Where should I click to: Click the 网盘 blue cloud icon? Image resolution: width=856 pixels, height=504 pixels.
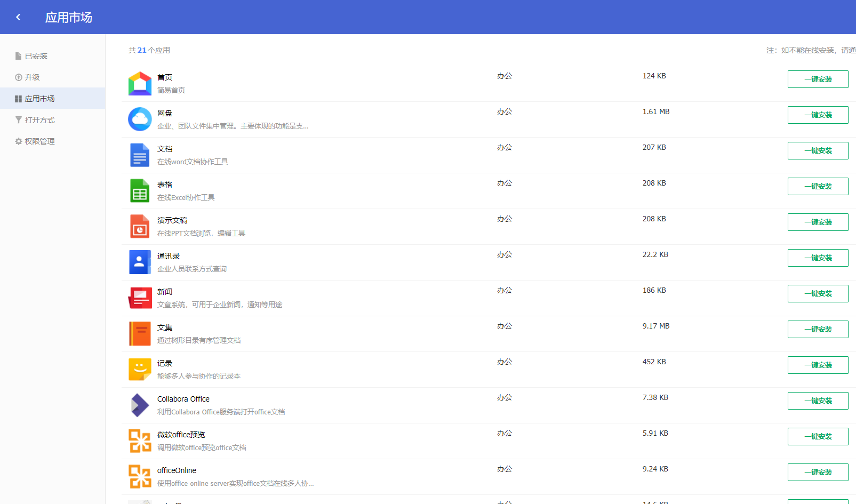coord(140,119)
